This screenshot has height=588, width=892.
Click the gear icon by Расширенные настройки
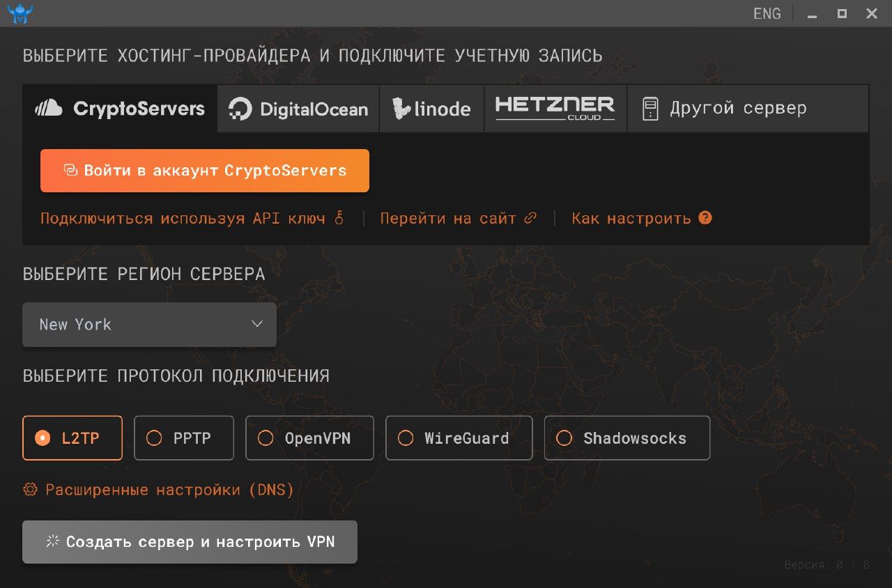(30, 489)
